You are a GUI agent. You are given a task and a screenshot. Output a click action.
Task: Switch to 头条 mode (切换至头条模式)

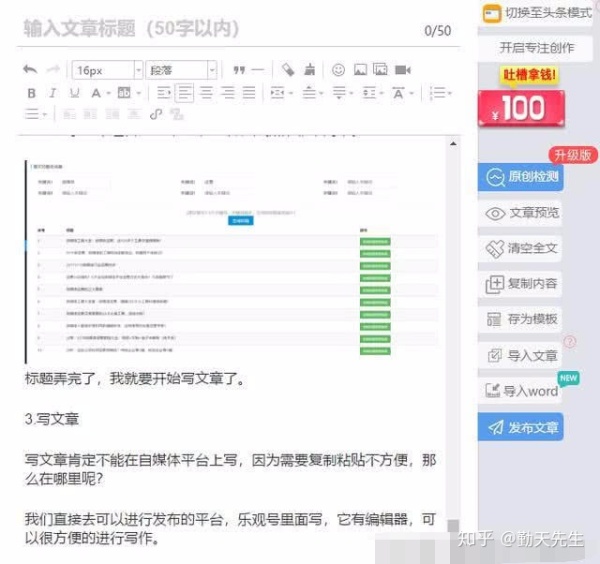(537, 13)
